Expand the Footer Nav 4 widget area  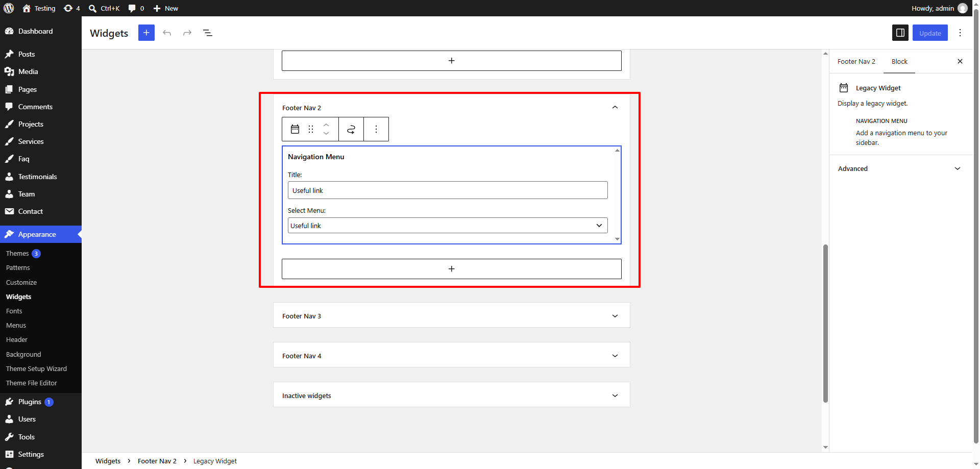click(x=452, y=356)
